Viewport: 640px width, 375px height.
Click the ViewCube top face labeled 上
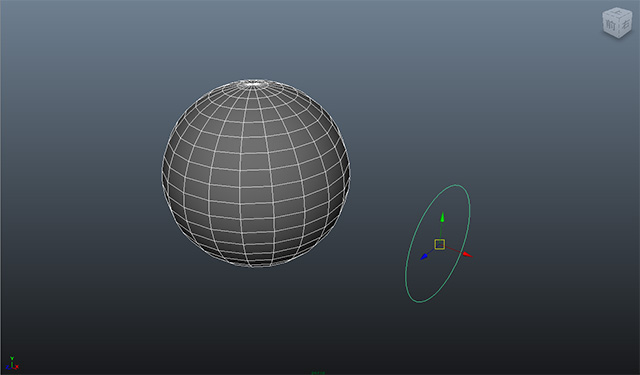(x=617, y=12)
